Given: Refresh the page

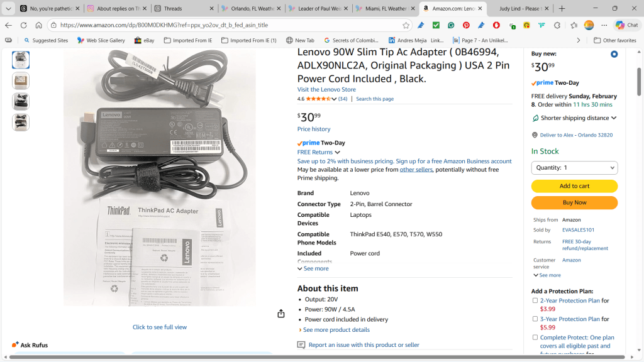Looking at the screenshot, I should pyautogui.click(x=23, y=25).
